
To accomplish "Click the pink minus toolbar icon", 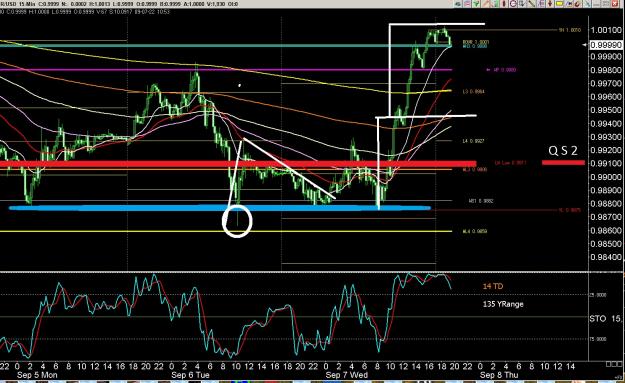I will [x=468, y=4].
